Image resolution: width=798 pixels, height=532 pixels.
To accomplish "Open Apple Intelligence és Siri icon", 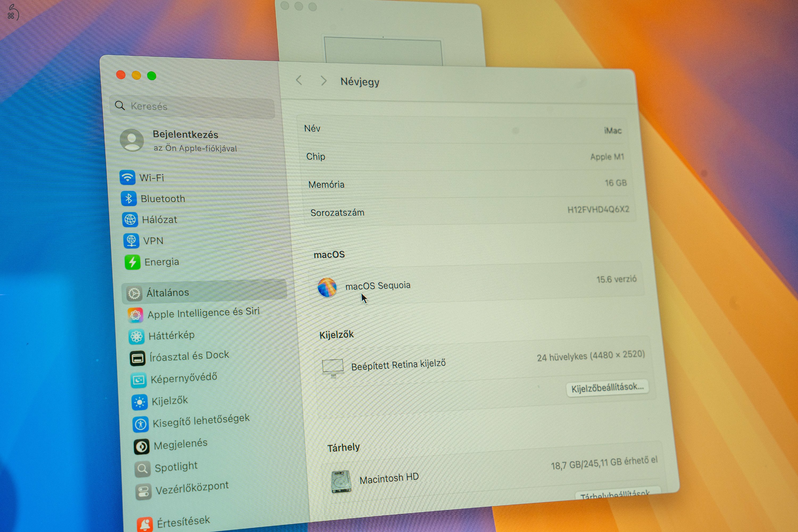I will click(x=135, y=315).
